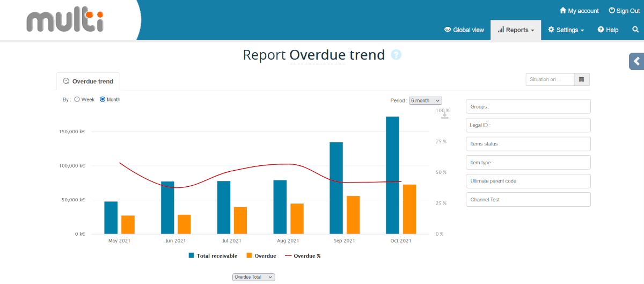The width and height of the screenshot is (644, 284).
Task: Click the Legal ID filter field
Action: (528, 125)
